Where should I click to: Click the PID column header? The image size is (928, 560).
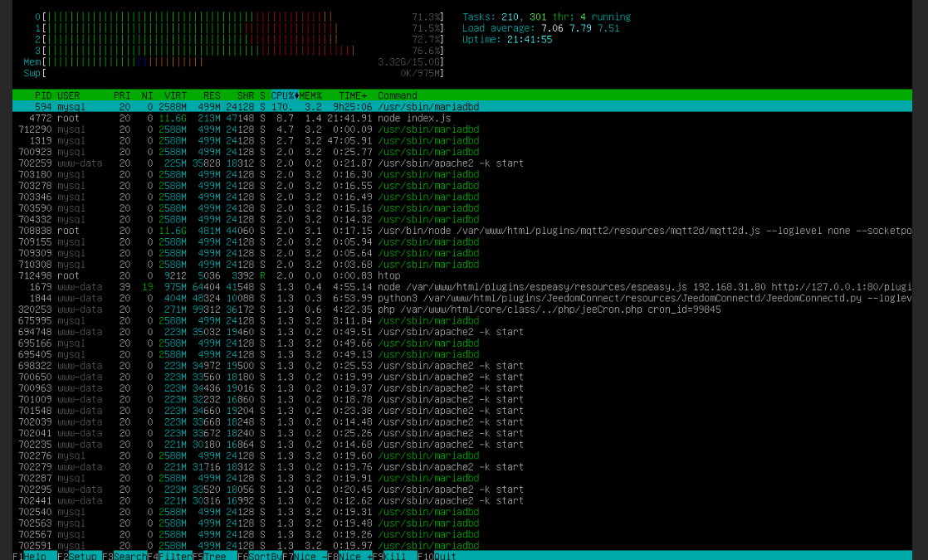pyautogui.click(x=43, y=95)
